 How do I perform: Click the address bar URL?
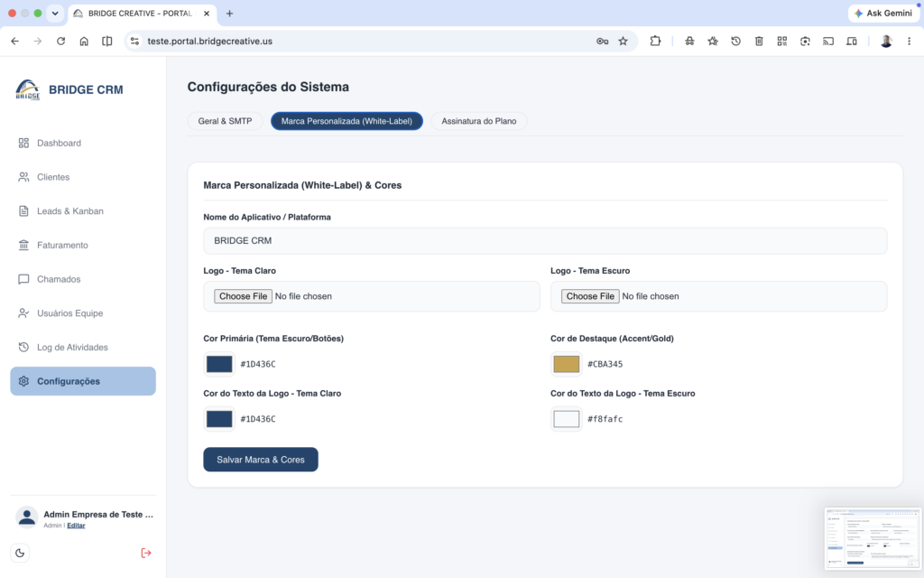point(209,42)
